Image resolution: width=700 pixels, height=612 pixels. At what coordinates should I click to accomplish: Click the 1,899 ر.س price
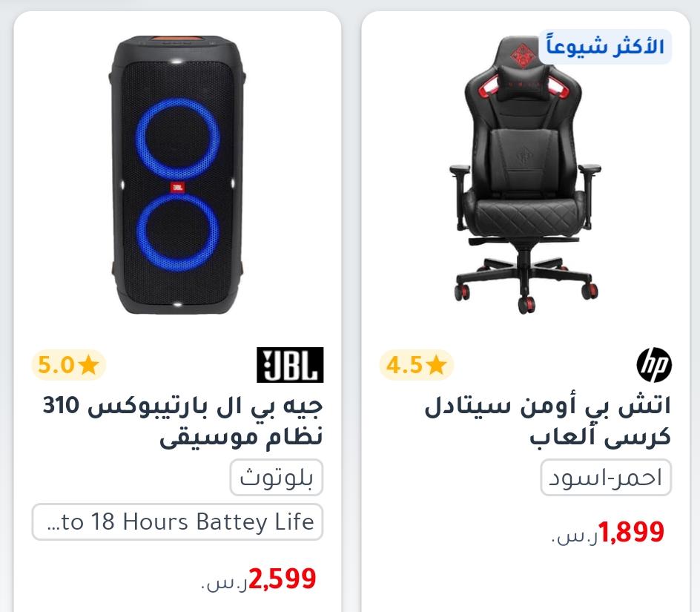coord(608,533)
